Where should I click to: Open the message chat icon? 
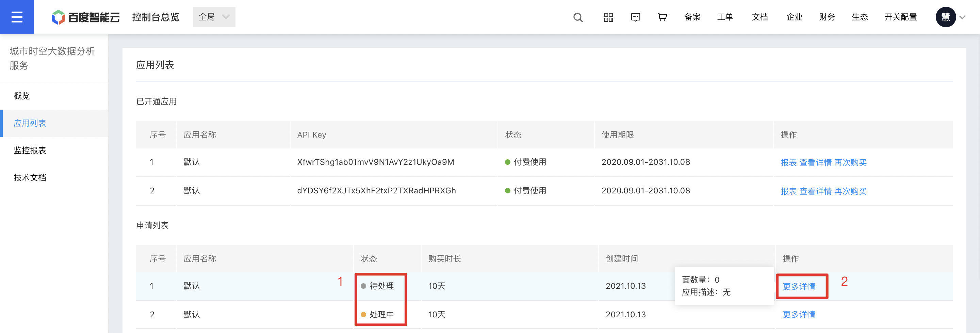[x=635, y=17]
